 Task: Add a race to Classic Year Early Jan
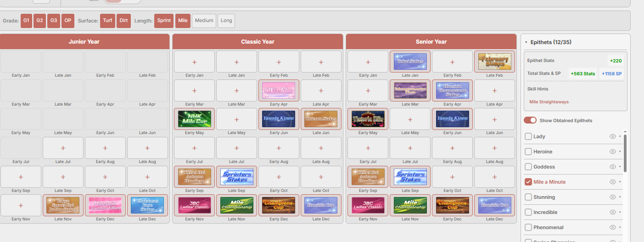[x=194, y=62]
